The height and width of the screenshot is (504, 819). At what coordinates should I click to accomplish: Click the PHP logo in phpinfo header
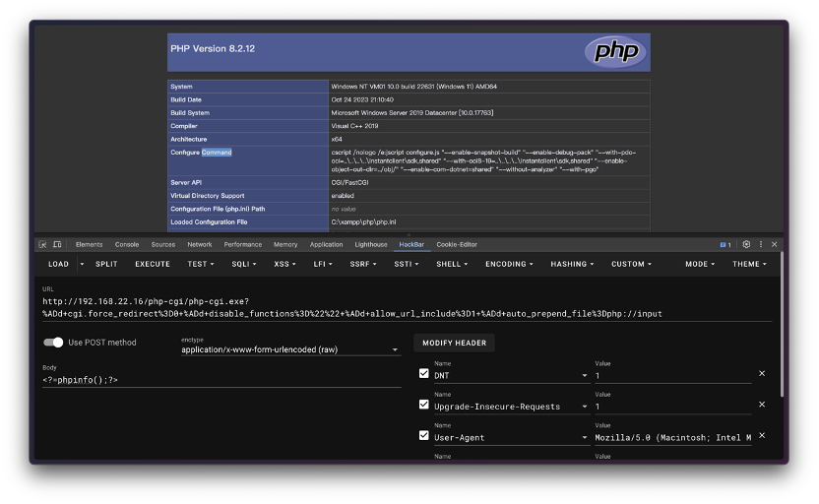point(615,52)
